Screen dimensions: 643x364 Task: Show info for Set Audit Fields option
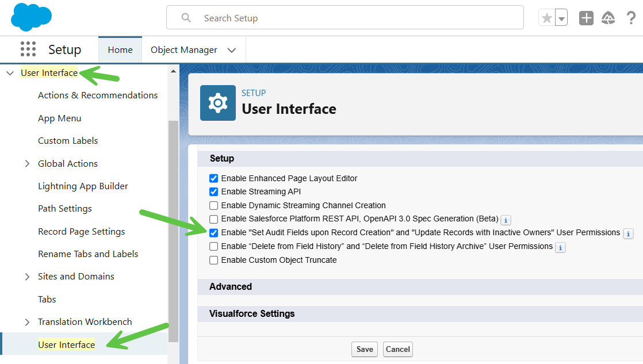pos(628,233)
